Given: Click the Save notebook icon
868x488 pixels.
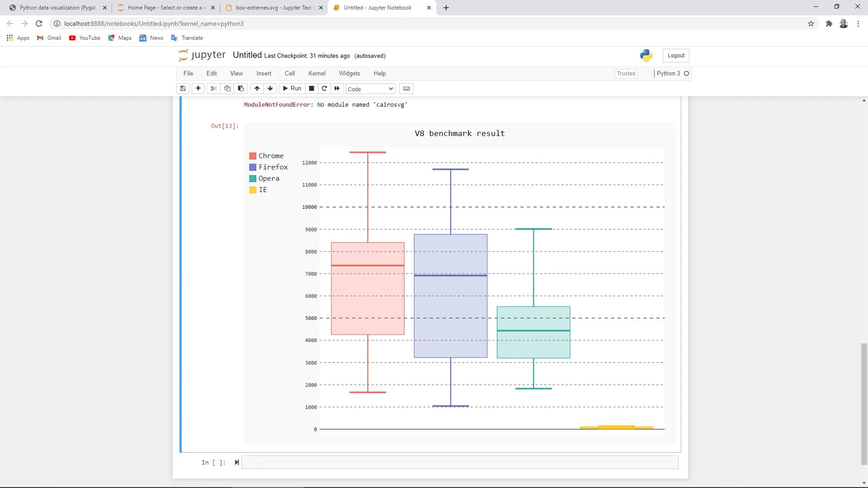Looking at the screenshot, I should 183,89.
